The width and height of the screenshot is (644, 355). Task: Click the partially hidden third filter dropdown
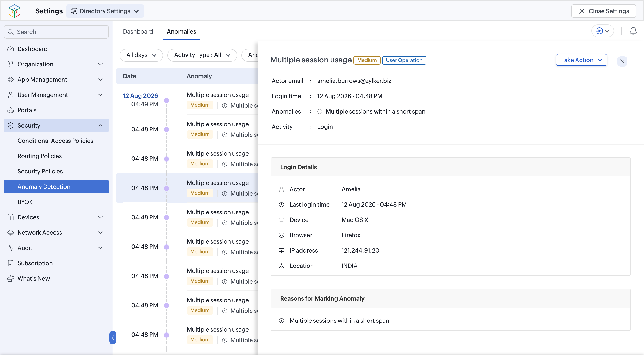[x=250, y=55]
